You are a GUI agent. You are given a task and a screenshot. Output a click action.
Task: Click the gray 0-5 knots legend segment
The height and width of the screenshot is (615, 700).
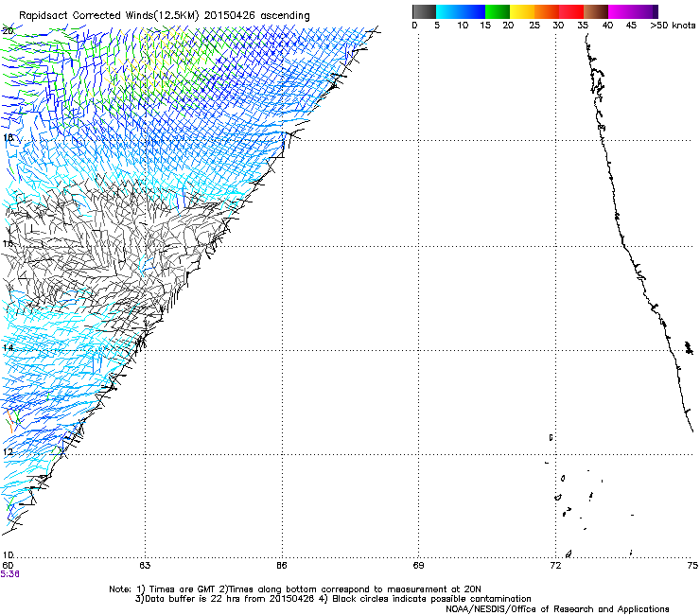424,11
